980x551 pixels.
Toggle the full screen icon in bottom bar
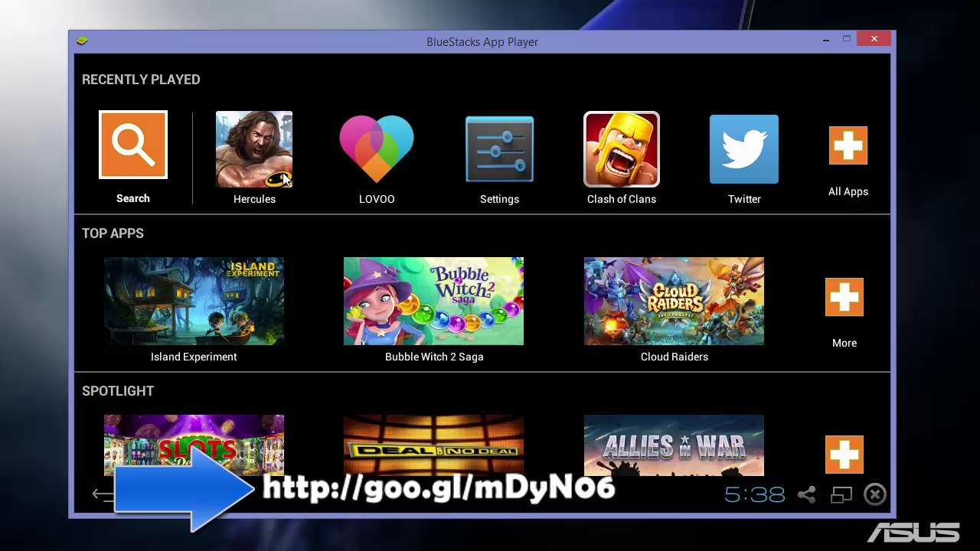(841, 495)
